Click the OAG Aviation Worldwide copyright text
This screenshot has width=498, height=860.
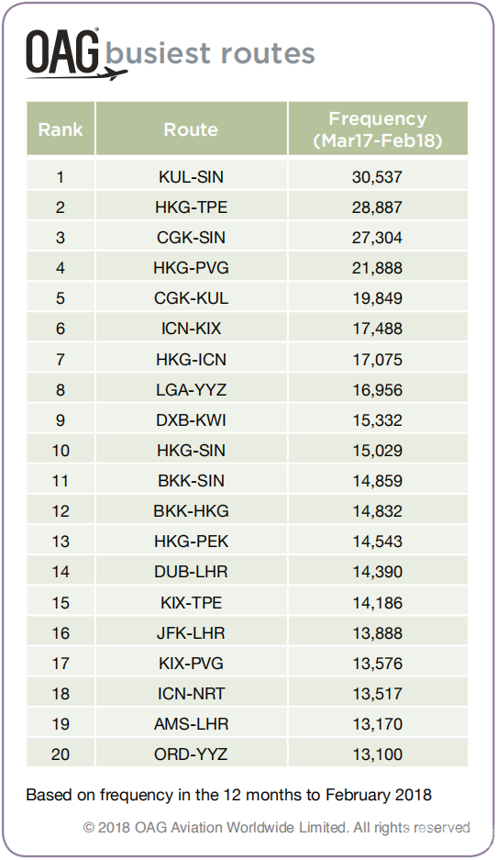click(276, 827)
